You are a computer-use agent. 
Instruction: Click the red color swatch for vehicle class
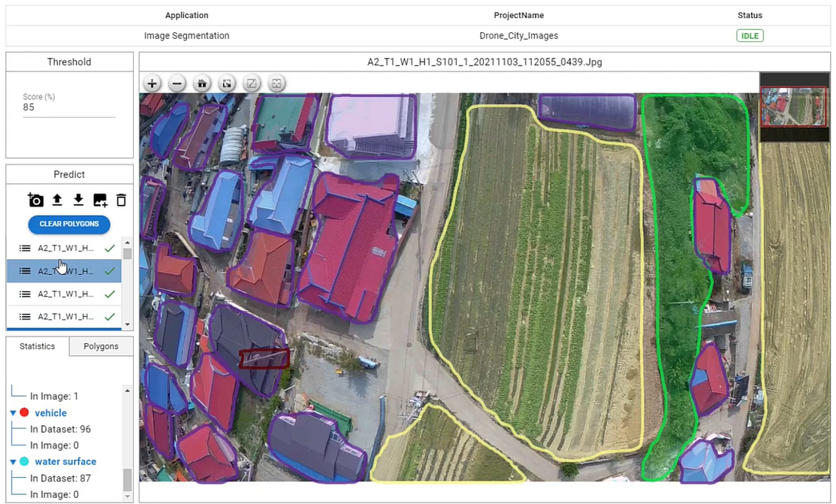coord(24,412)
